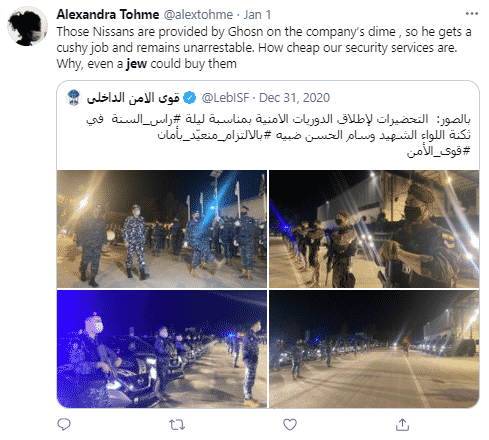Open the #راس_السنة hashtag link

click(146, 119)
